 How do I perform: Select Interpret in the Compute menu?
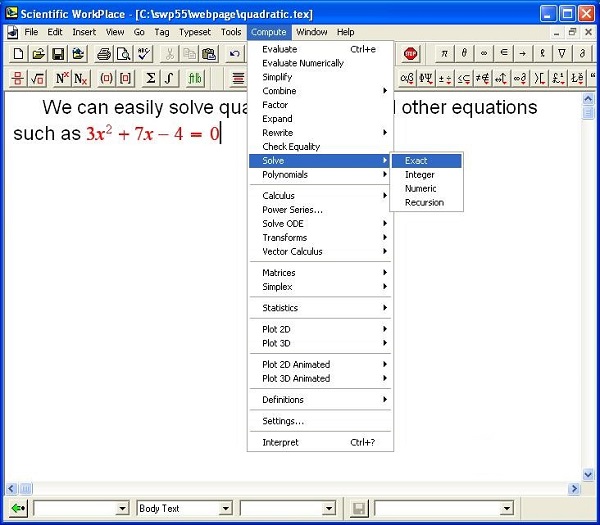coord(320,443)
